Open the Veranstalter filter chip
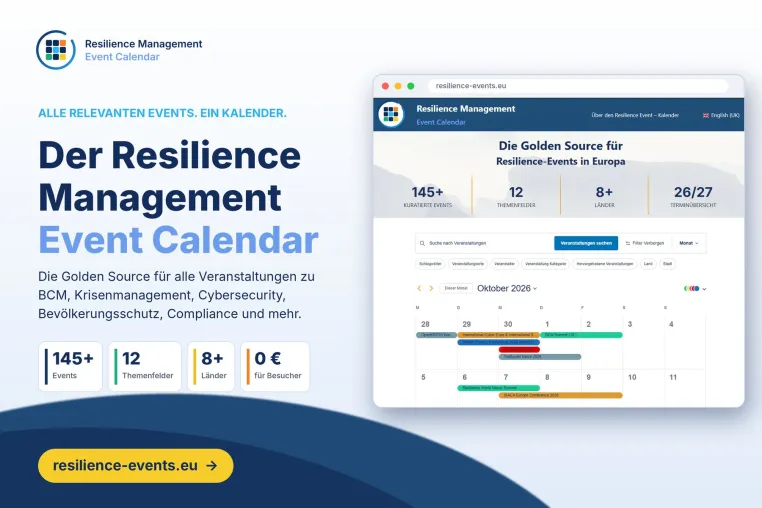762x508 pixels. (x=504, y=264)
